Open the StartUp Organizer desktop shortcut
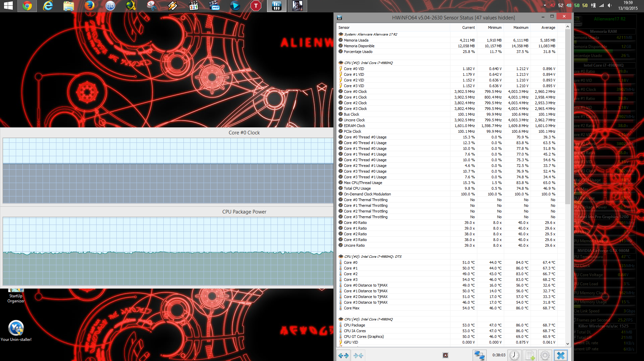Screen dimensions: 644x361 pos(16,296)
